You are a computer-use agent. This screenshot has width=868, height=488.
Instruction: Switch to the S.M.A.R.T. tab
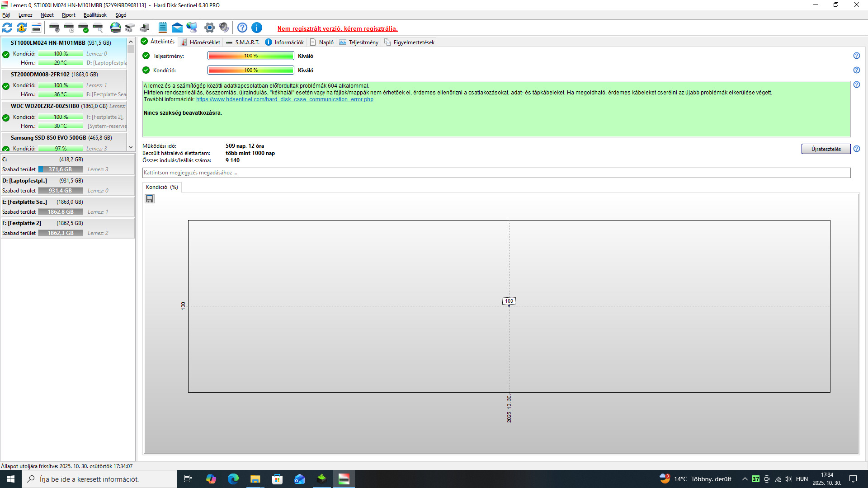click(243, 42)
